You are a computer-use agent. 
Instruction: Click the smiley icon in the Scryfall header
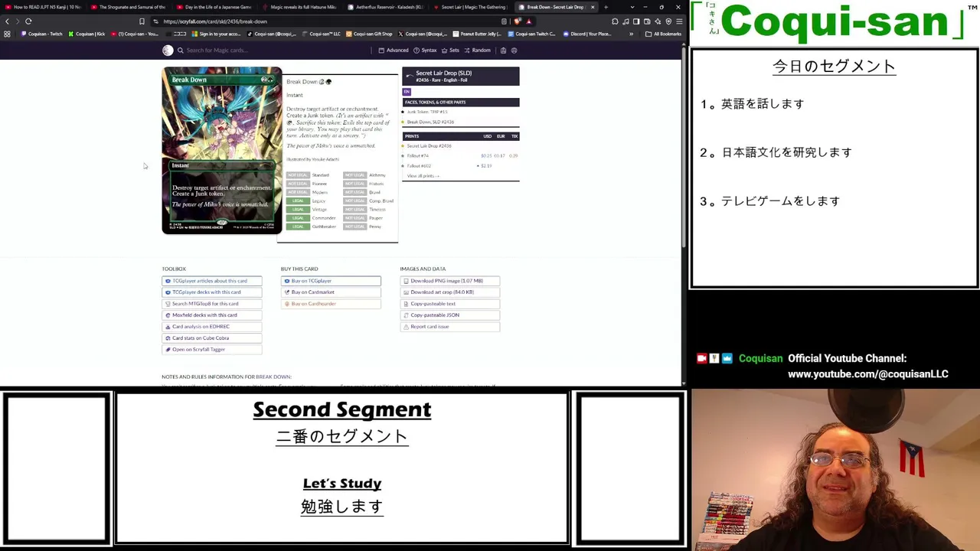514,51
